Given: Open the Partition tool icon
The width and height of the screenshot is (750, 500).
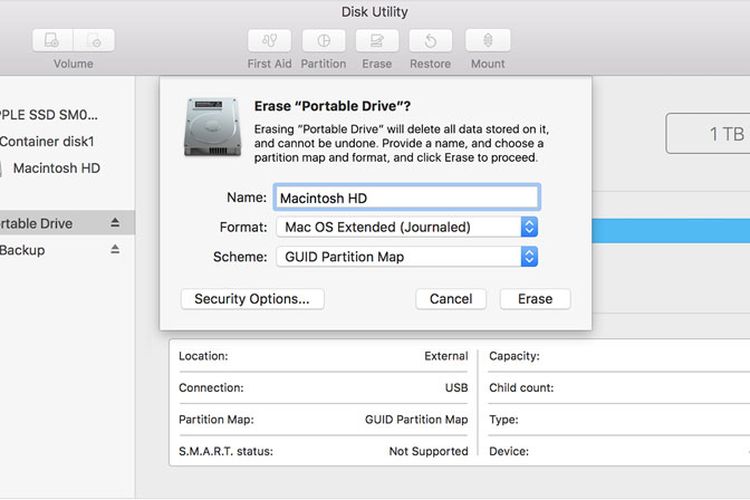Looking at the screenshot, I should tap(323, 40).
